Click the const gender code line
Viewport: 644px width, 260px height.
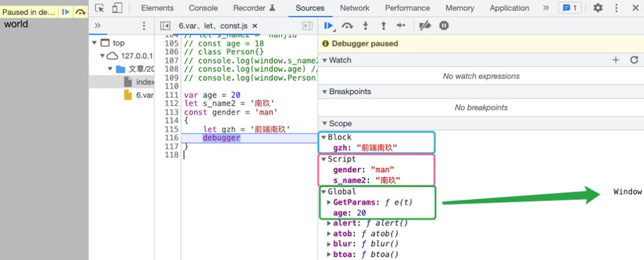coord(231,112)
